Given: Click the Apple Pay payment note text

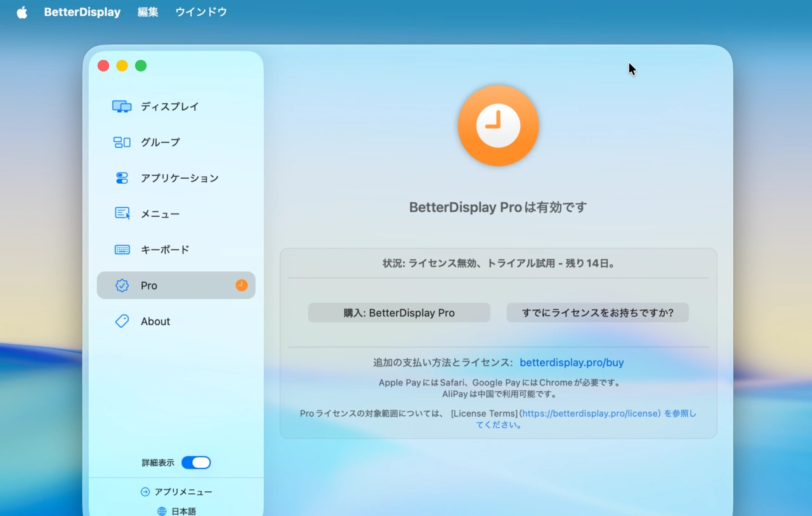Looking at the screenshot, I should [x=500, y=383].
